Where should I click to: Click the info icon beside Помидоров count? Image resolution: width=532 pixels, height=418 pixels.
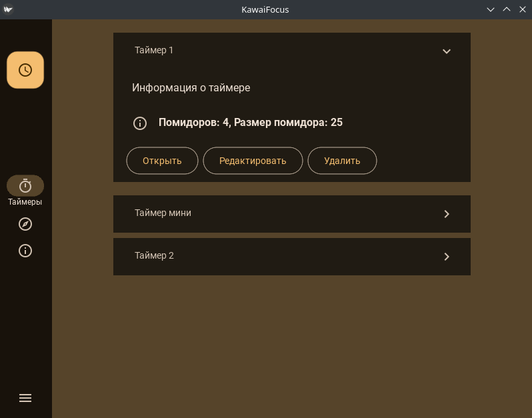[140, 123]
